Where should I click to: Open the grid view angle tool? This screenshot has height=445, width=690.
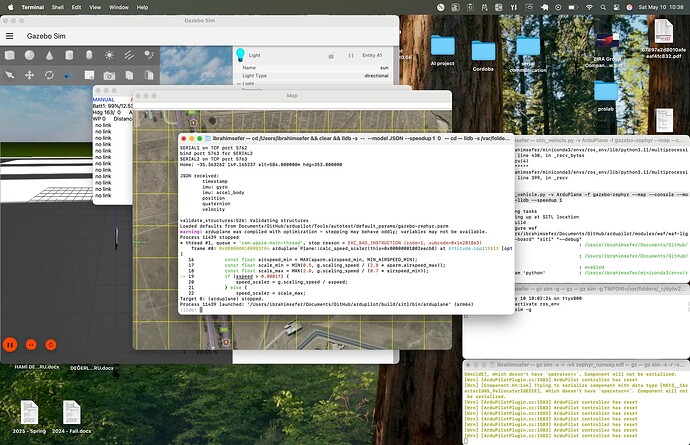coord(89,75)
